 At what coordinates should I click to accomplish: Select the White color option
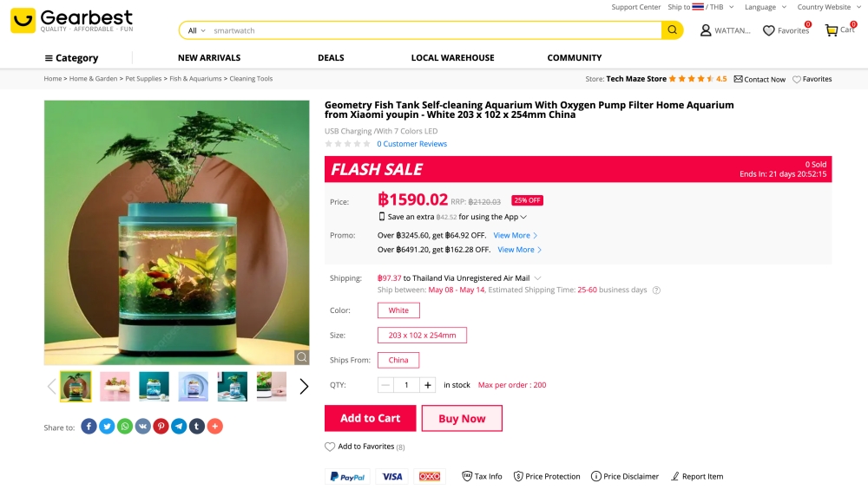[398, 310]
